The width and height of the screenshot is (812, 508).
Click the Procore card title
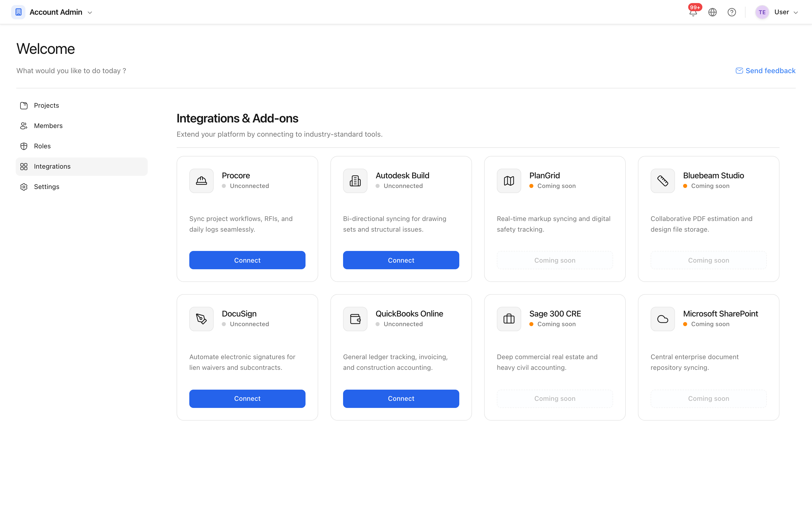click(x=235, y=175)
